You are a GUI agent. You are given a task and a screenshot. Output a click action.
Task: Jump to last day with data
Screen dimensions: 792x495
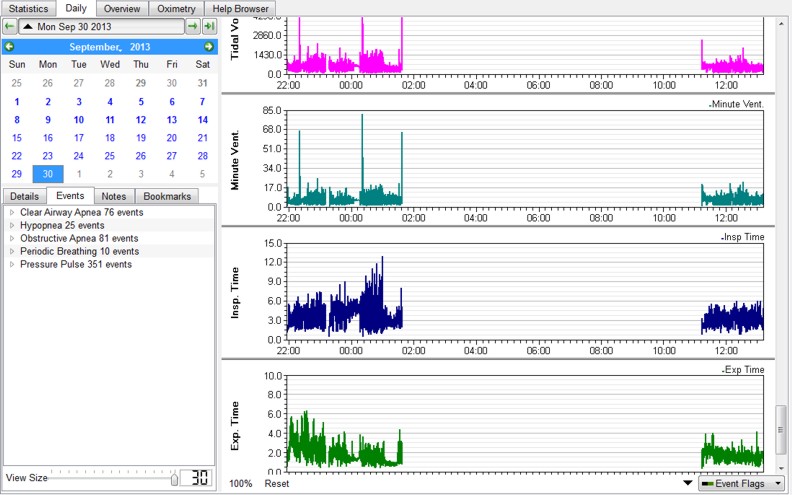click(209, 27)
